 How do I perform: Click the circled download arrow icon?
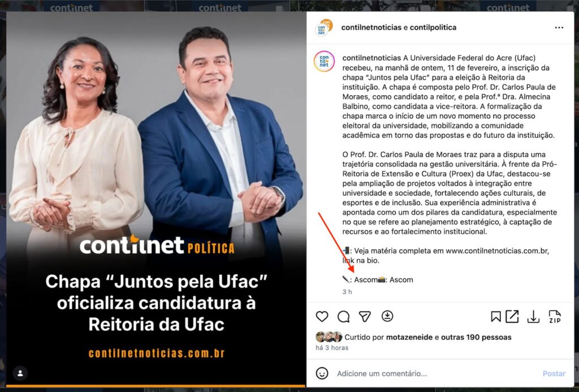click(x=387, y=316)
